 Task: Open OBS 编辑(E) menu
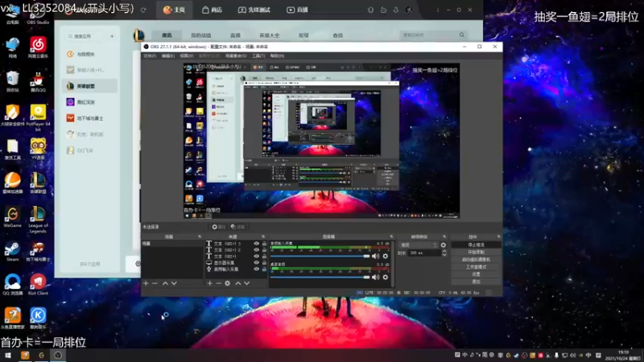pyautogui.click(x=168, y=56)
